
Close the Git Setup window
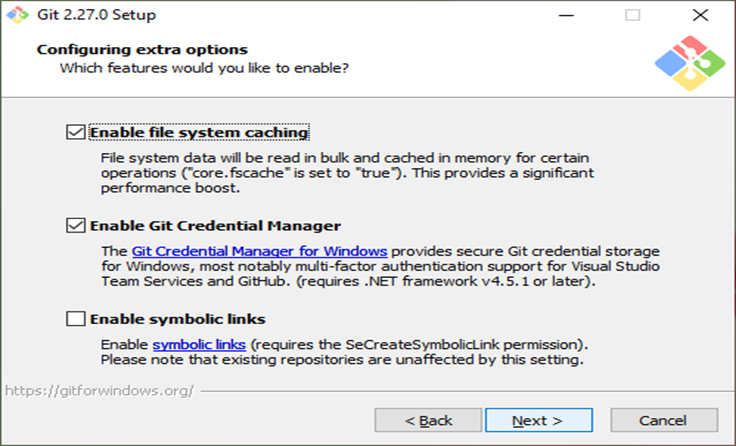pyautogui.click(x=701, y=16)
